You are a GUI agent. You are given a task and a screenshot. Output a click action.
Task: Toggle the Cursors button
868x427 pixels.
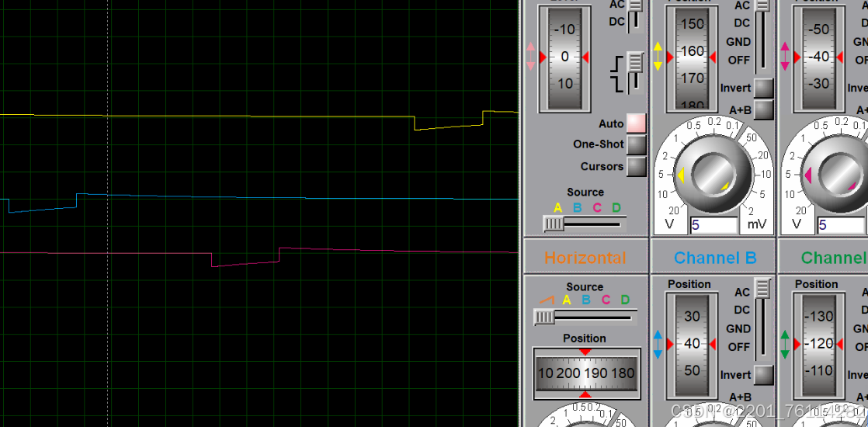[x=637, y=166]
